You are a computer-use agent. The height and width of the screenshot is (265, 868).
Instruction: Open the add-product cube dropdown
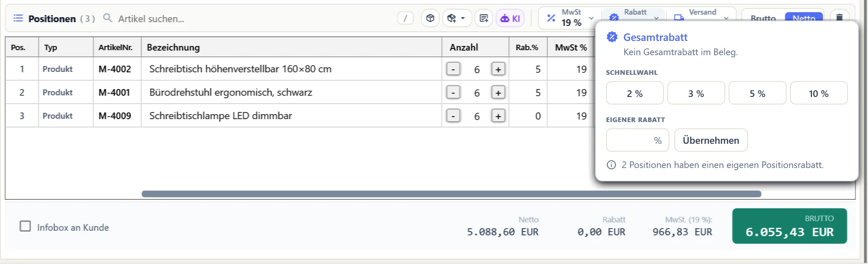[x=457, y=18]
